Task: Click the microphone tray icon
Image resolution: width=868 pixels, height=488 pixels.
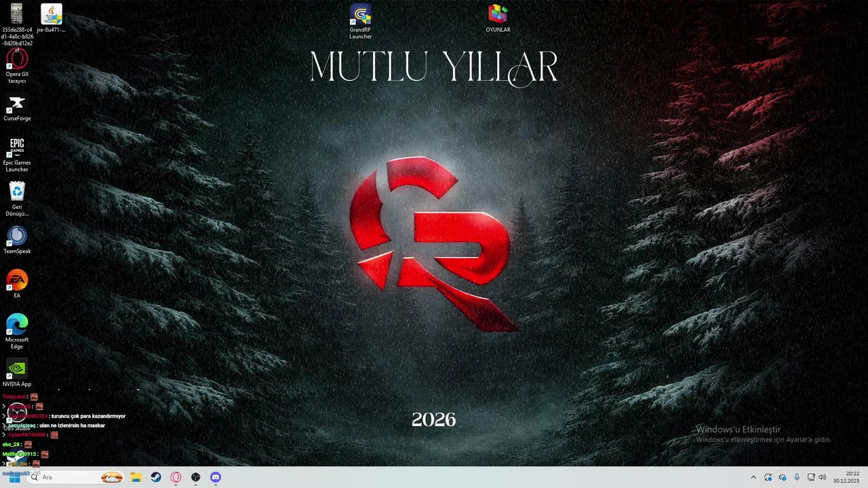Action: (x=796, y=477)
